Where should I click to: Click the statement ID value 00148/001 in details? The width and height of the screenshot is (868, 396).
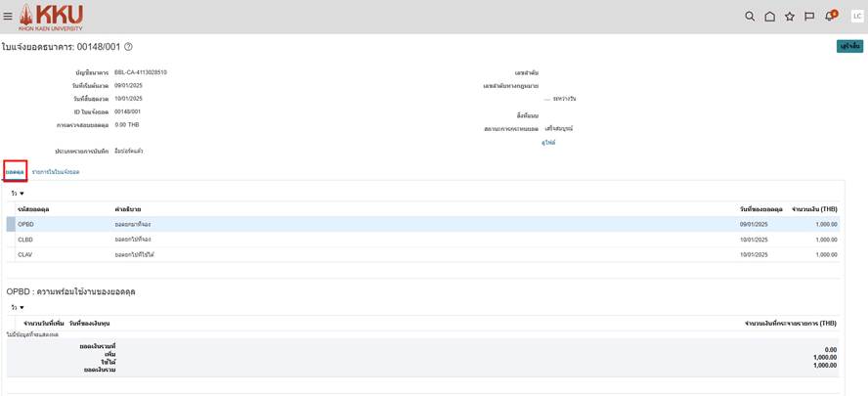tap(127, 111)
